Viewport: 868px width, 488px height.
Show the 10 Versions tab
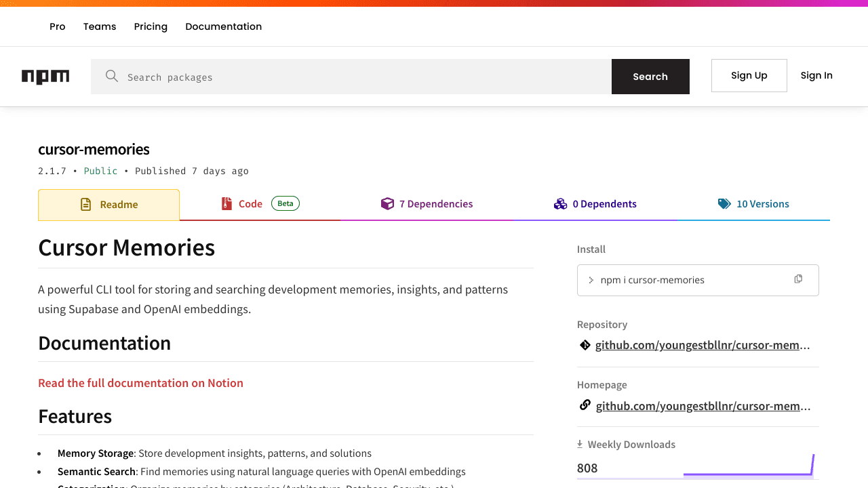click(x=753, y=204)
